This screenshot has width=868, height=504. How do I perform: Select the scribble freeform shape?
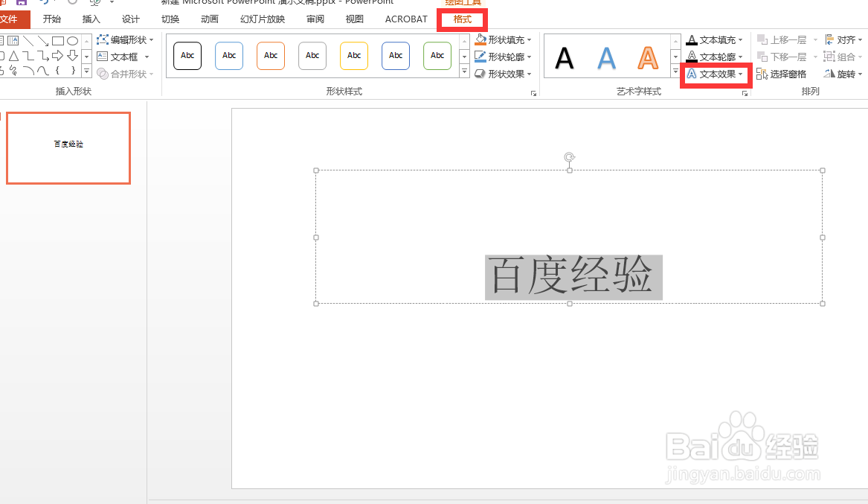[x=13, y=71]
